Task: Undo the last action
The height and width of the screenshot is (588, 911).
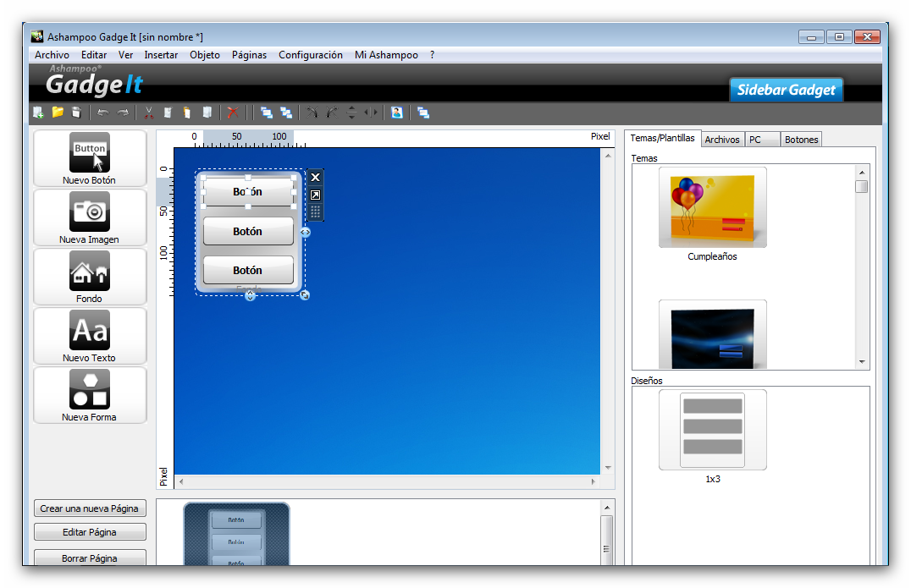Action: point(102,113)
